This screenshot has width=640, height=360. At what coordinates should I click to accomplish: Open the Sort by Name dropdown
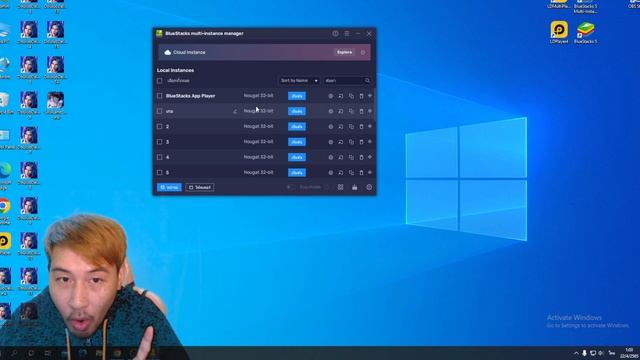299,81
